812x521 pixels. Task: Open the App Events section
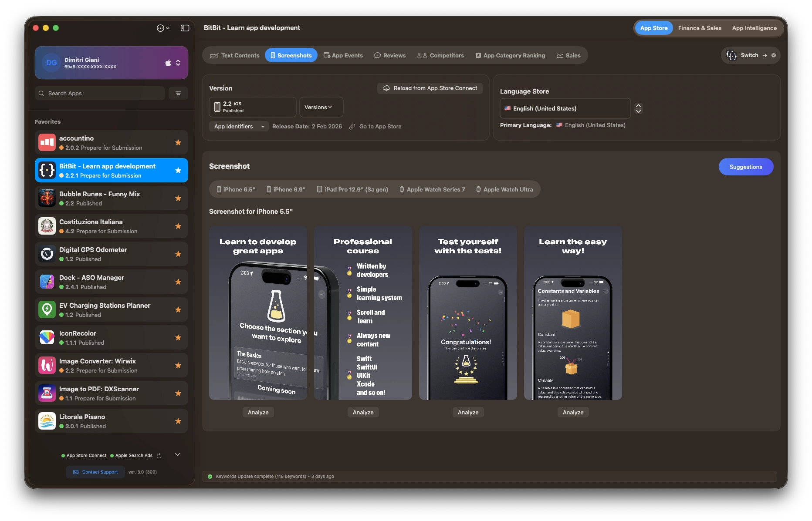click(343, 55)
